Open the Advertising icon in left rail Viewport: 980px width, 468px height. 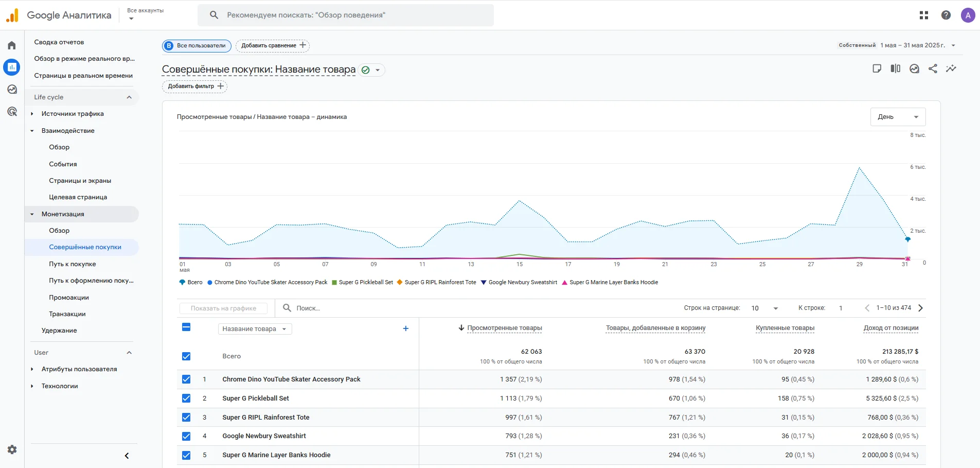pyautogui.click(x=12, y=112)
